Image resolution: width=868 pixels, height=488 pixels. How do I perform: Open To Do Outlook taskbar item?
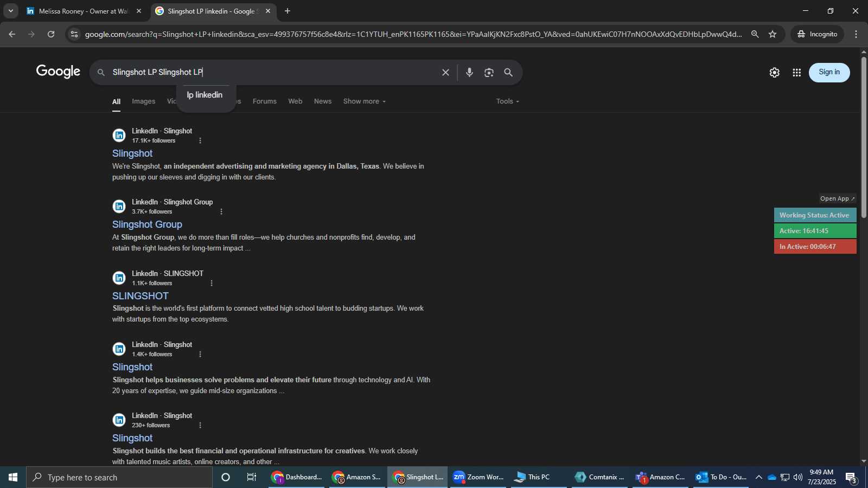pos(722,477)
